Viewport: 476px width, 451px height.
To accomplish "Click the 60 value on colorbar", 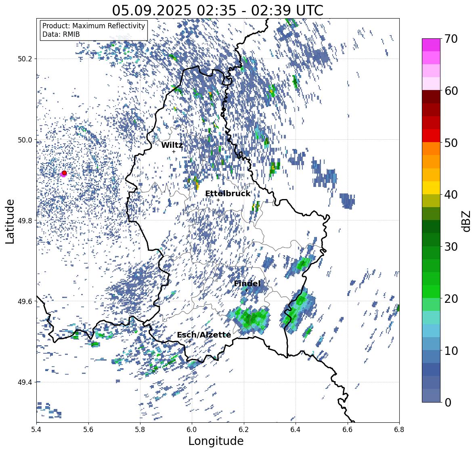I will pos(451,91).
